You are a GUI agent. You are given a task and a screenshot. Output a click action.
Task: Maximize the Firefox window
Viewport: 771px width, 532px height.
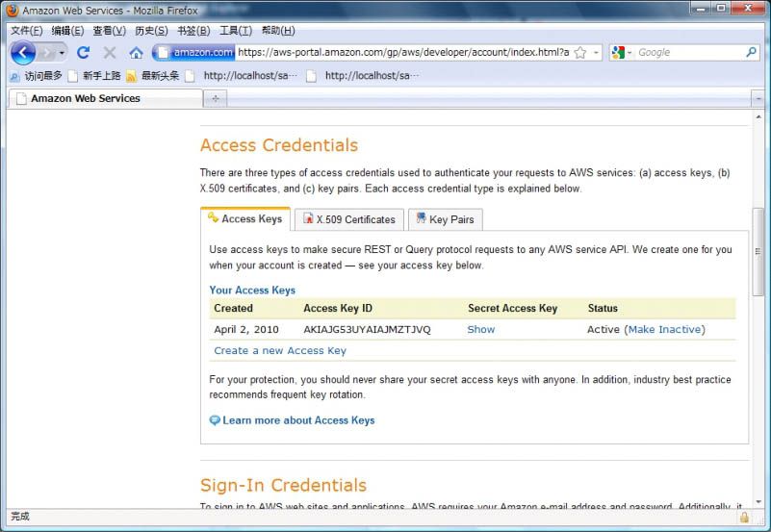coord(721,8)
